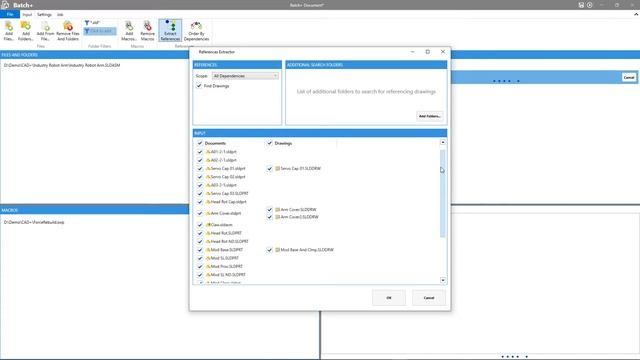Screen dimensions: 640x360
Task: Select the macro file entry in Macros panel
Action: click(x=34, y=222)
